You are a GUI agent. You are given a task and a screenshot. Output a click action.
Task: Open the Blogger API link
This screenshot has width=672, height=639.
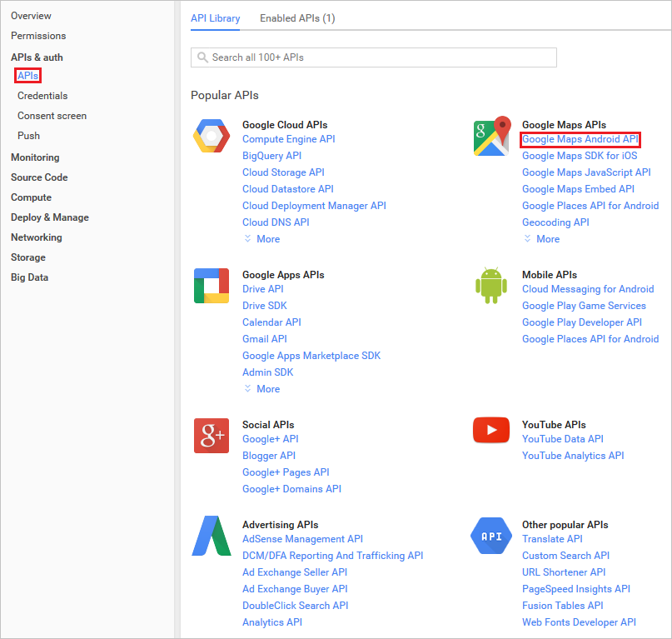coord(269,456)
